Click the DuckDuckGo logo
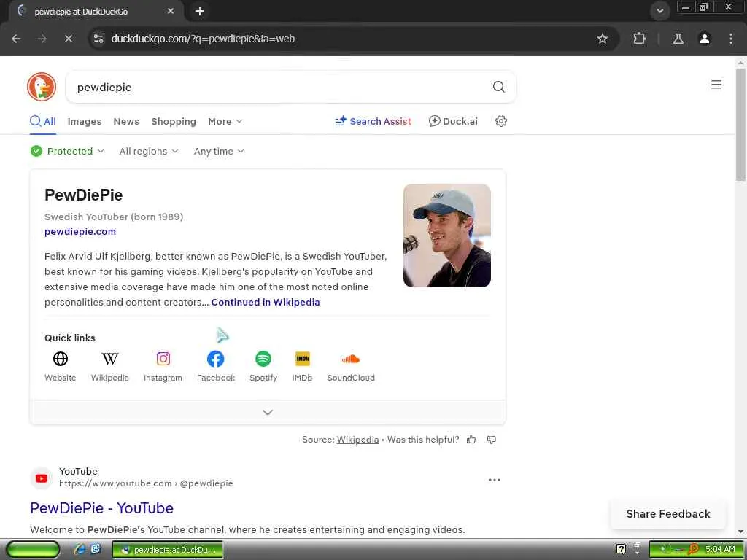The width and height of the screenshot is (747, 560). pos(42,87)
